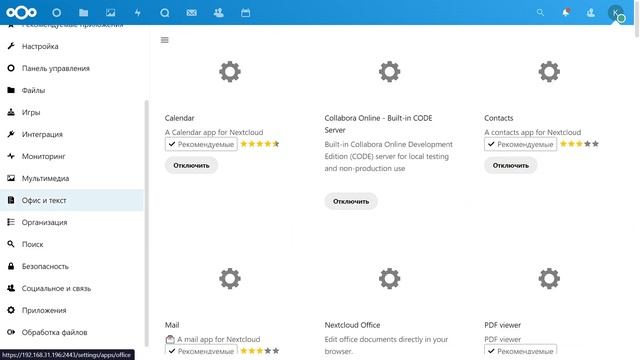The width and height of the screenshot is (640, 360).
Task: Select the Мониторинг category
Action: (72, 156)
